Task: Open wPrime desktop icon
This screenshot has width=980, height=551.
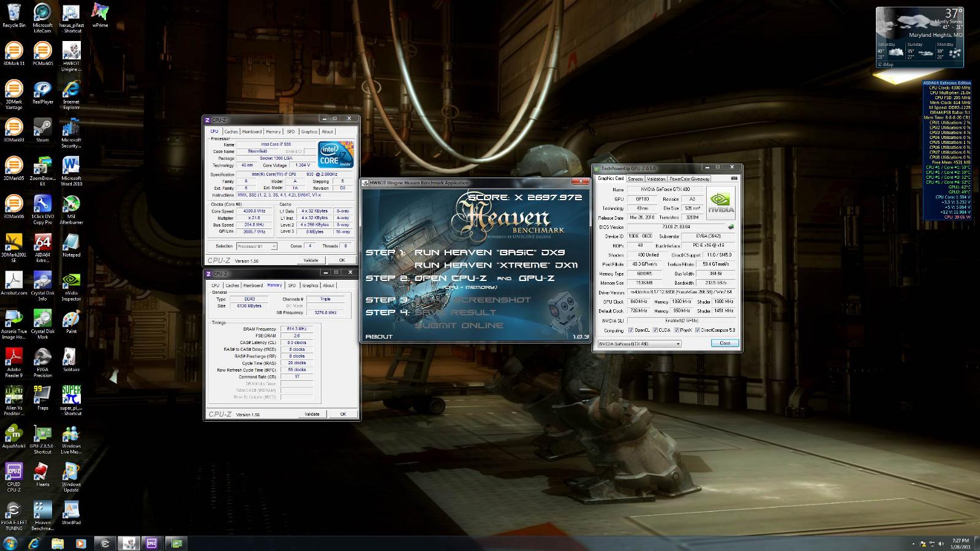Action: (100, 15)
